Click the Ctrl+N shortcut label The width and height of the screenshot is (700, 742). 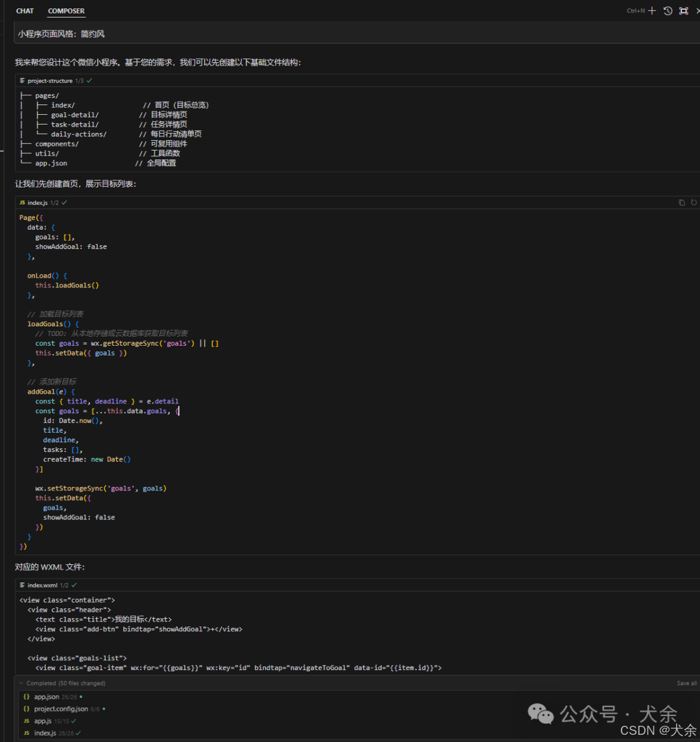[636, 10]
